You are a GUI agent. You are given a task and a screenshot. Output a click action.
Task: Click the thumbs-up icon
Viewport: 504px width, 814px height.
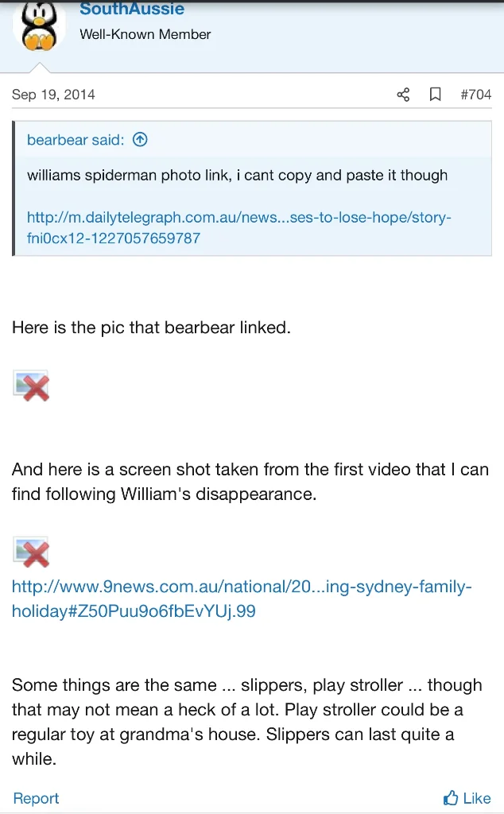[x=451, y=798]
